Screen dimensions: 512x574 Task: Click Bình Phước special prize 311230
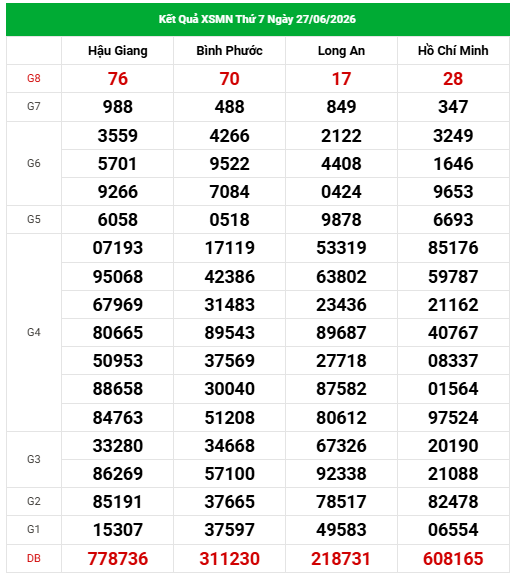(229, 559)
